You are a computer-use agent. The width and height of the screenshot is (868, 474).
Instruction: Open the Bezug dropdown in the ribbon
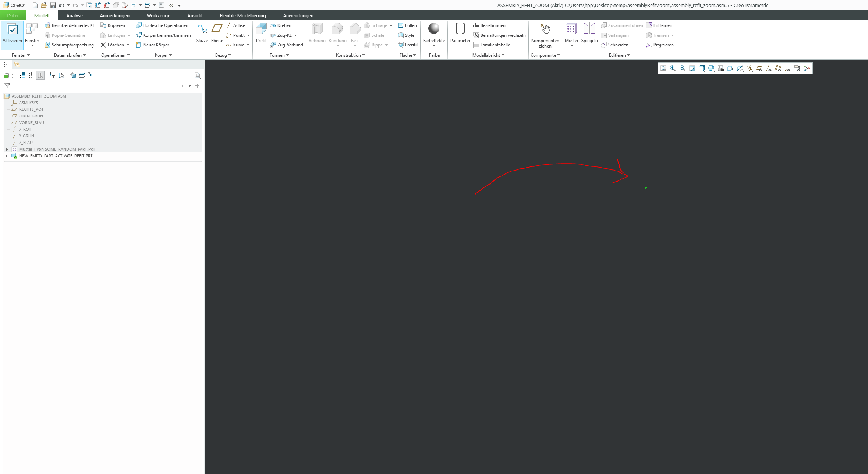click(x=223, y=55)
